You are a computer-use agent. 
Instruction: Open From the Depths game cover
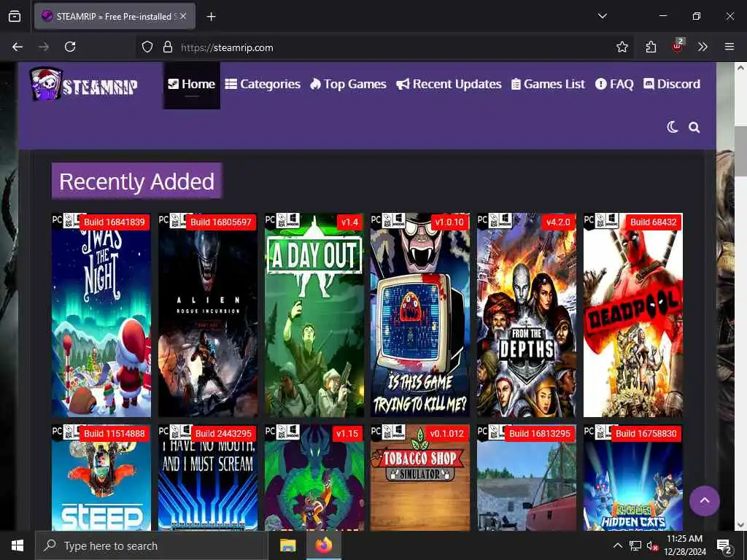(x=527, y=315)
